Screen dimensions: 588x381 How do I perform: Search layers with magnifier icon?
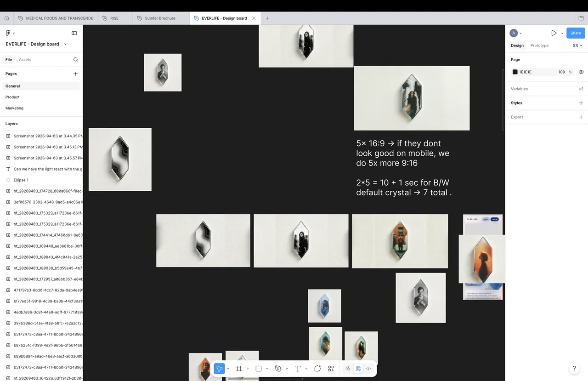[x=76, y=60]
